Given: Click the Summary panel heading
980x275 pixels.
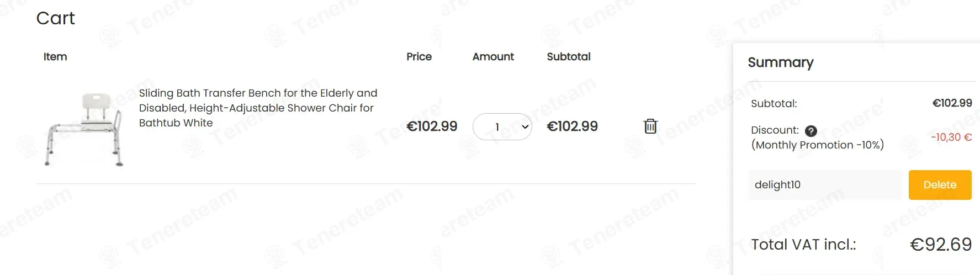Looking at the screenshot, I should click(781, 62).
